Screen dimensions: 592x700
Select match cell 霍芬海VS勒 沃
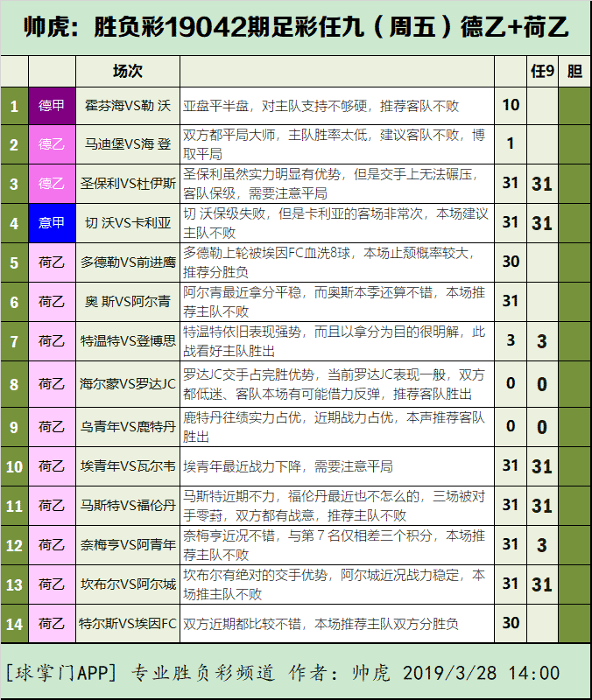(x=128, y=106)
